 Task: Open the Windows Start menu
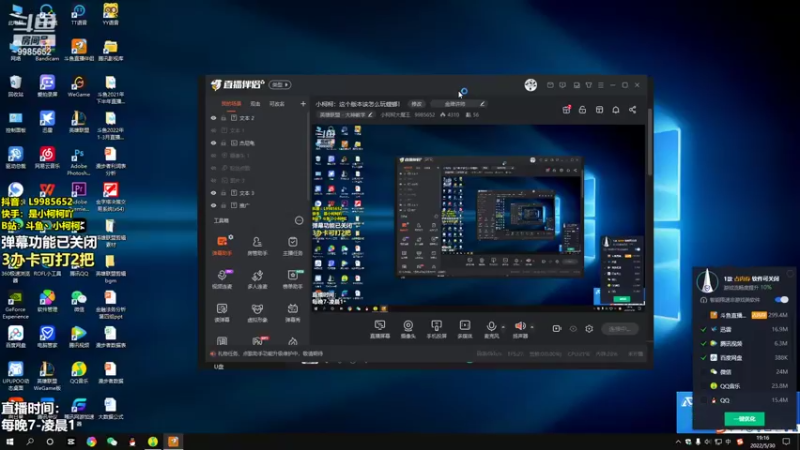(x=10, y=442)
